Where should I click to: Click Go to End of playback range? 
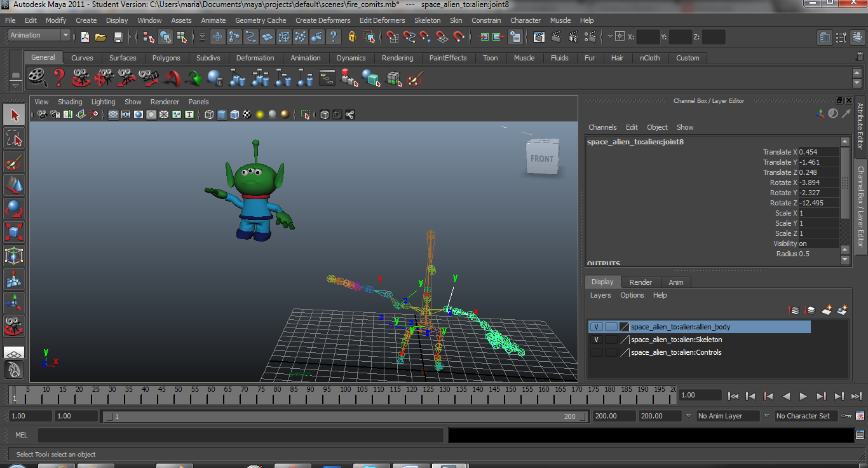(856, 396)
